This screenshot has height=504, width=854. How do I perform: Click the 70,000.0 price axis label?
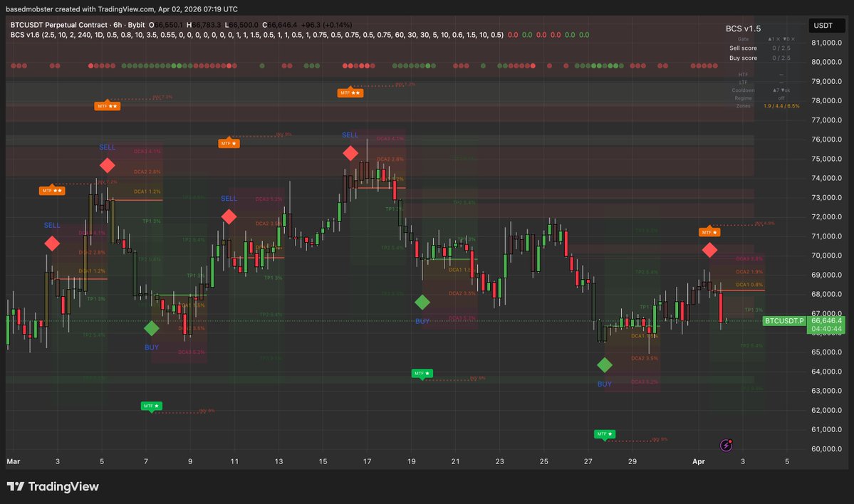pyautogui.click(x=826, y=256)
